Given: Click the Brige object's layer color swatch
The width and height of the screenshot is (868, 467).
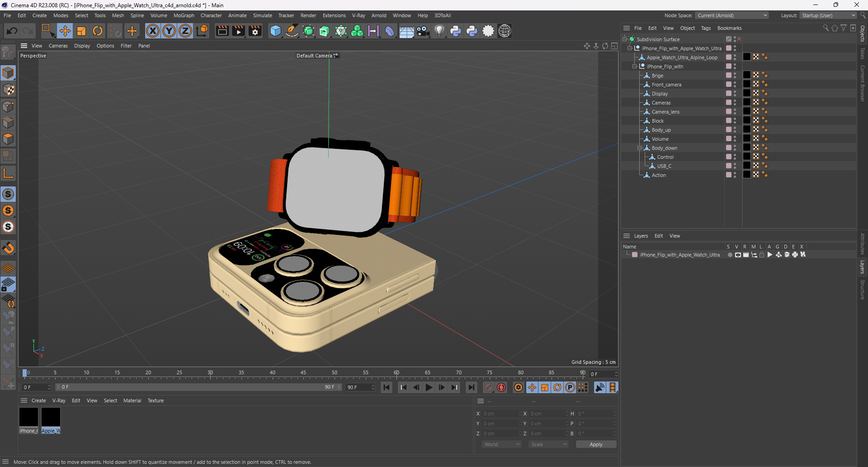Looking at the screenshot, I should click(x=729, y=76).
